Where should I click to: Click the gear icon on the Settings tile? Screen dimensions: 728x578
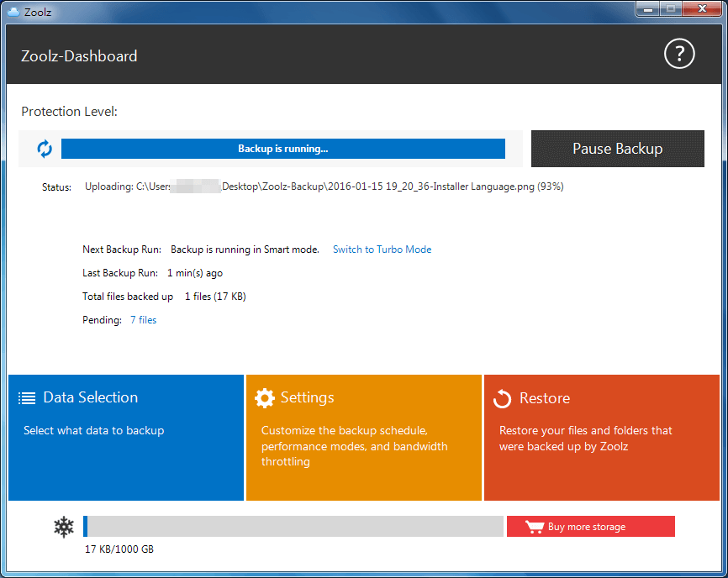[265, 398]
